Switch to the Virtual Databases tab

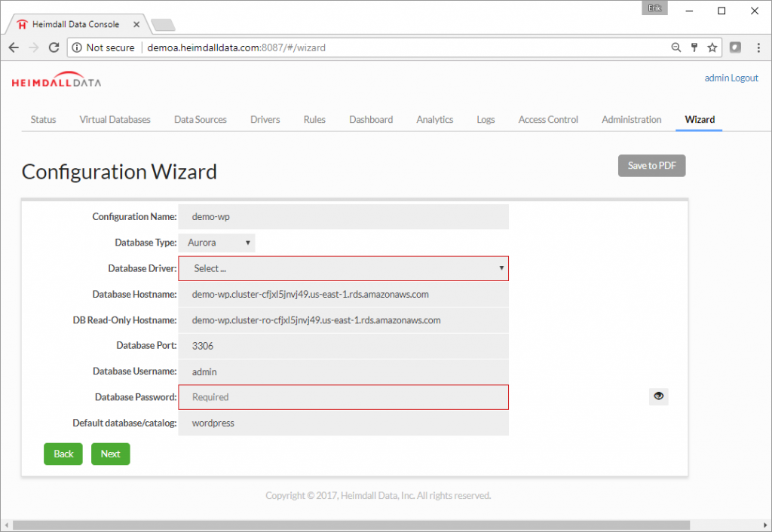(x=115, y=120)
